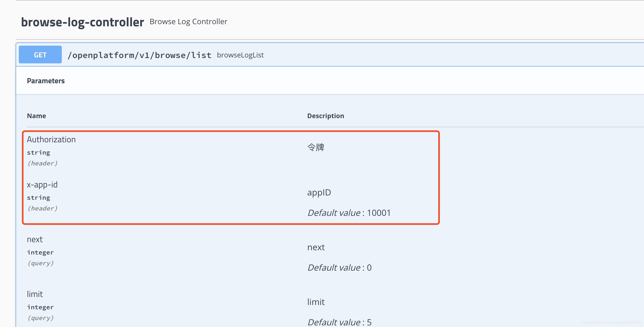Screen dimensions: 644x327
Task: Click the Default value 0 text
Action: (340, 267)
